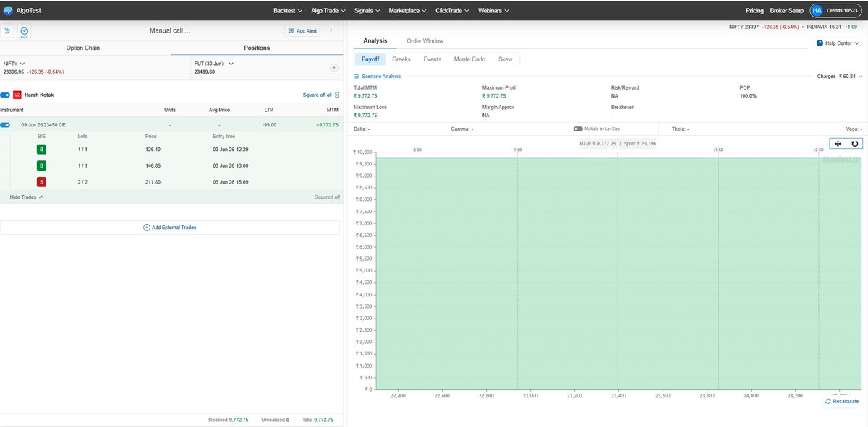Select the Greeks sub-tab

pos(401,59)
